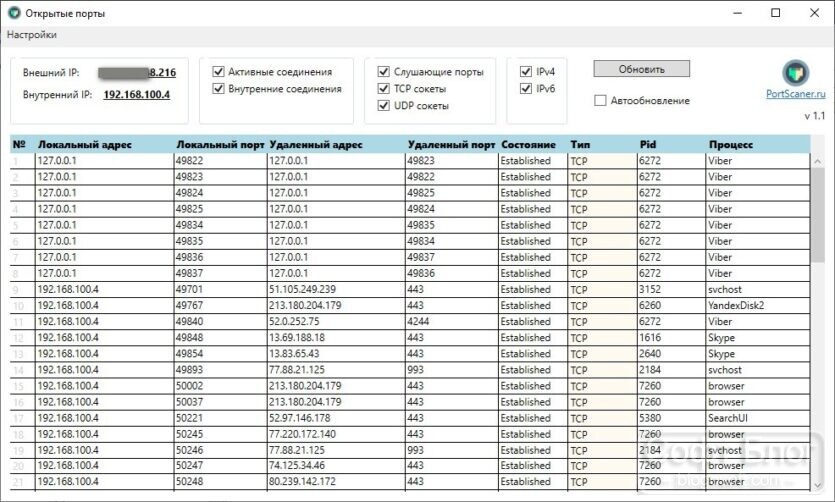
Task: Minimize the Открытые порты window
Action: pos(738,13)
